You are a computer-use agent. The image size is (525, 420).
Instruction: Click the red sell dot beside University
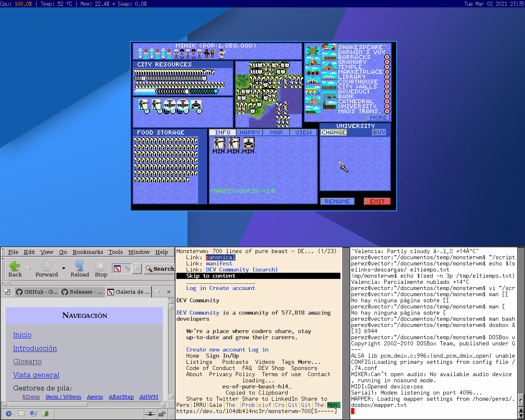coord(387,107)
